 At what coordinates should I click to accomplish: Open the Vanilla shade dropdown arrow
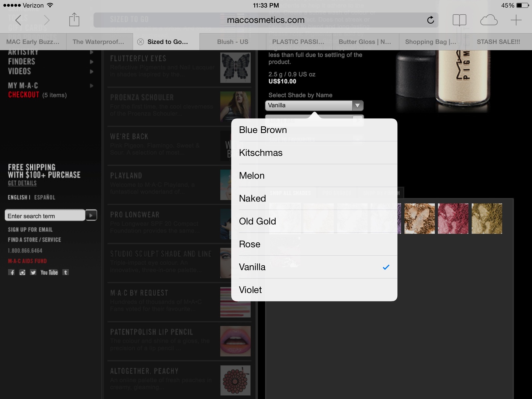point(357,105)
